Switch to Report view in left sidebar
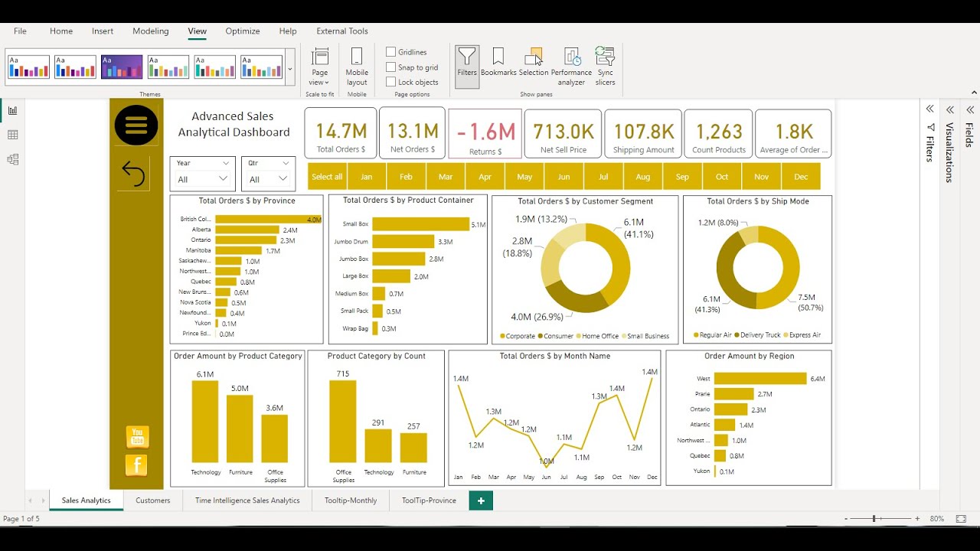The image size is (980, 551). click(12, 110)
